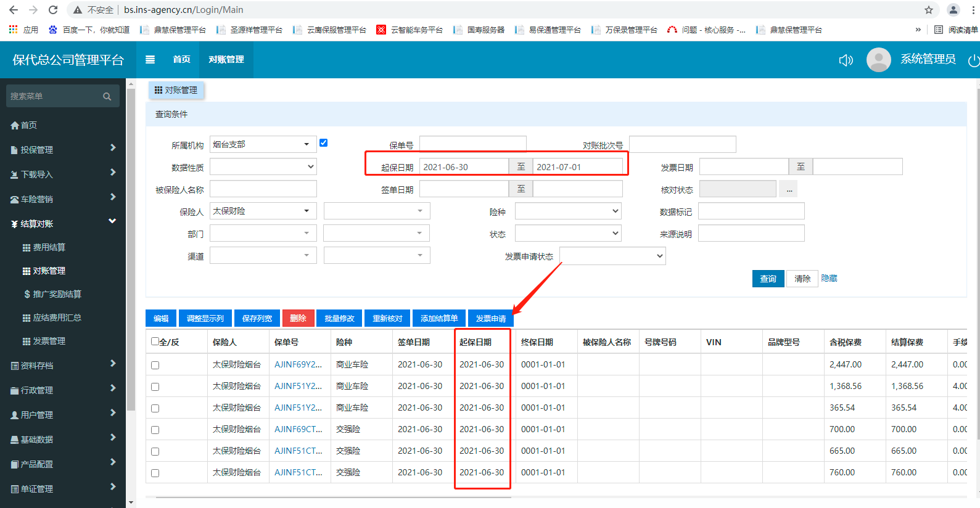This screenshot has height=508, width=980.
Task: Click the hamburger menu toggle icon
Action: (150, 60)
